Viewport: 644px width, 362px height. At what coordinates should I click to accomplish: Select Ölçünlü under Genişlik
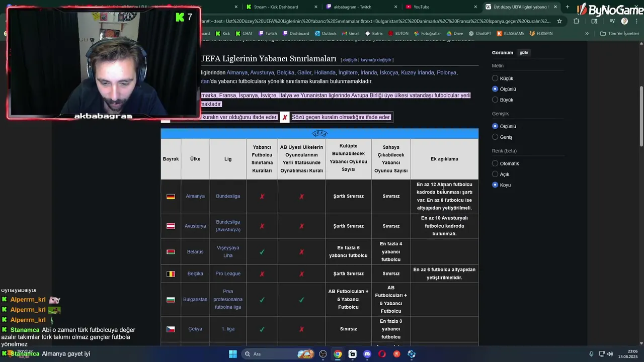(x=495, y=126)
